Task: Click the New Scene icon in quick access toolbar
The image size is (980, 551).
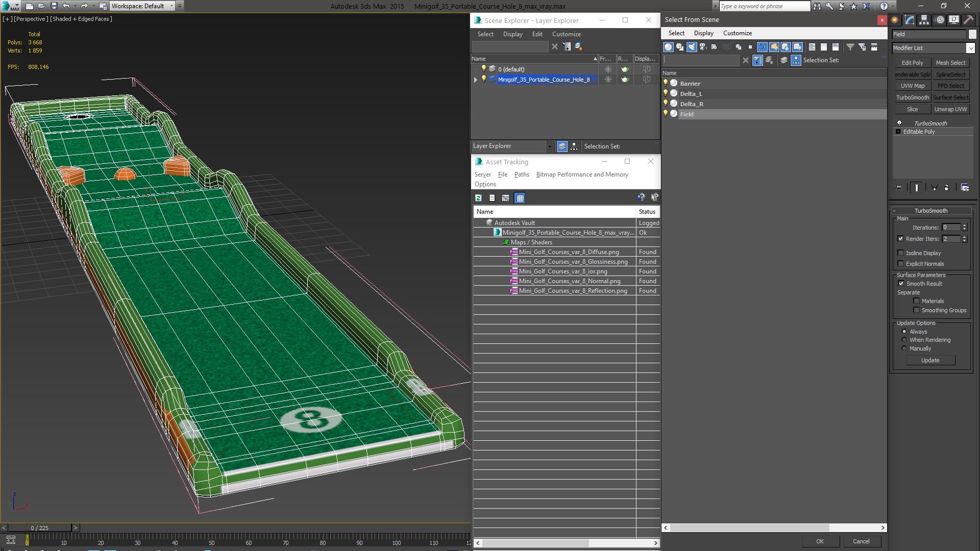Action: [x=29, y=6]
